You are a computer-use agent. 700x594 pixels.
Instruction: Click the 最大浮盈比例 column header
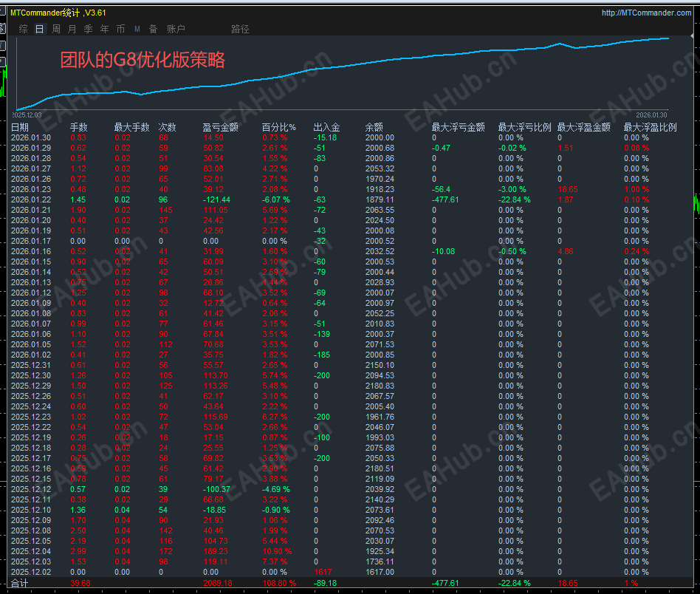click(650, 127)
